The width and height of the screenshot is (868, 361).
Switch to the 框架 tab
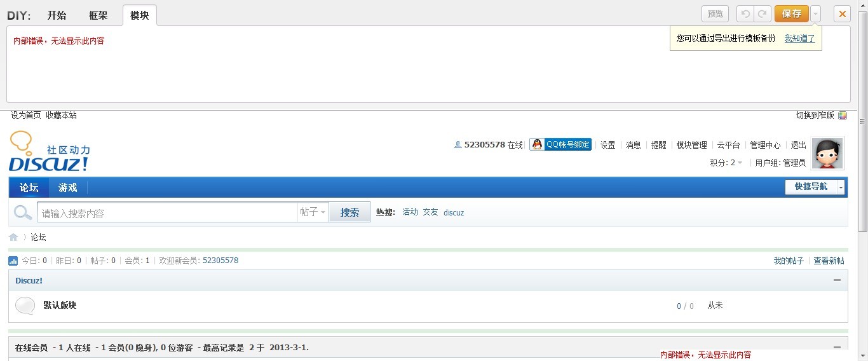tap(98, 15)
